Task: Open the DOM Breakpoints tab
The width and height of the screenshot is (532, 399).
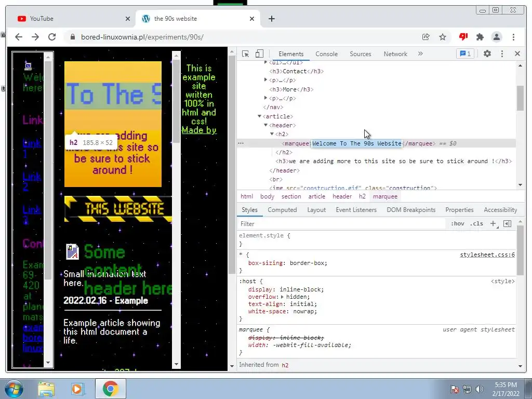Action: 411,210
